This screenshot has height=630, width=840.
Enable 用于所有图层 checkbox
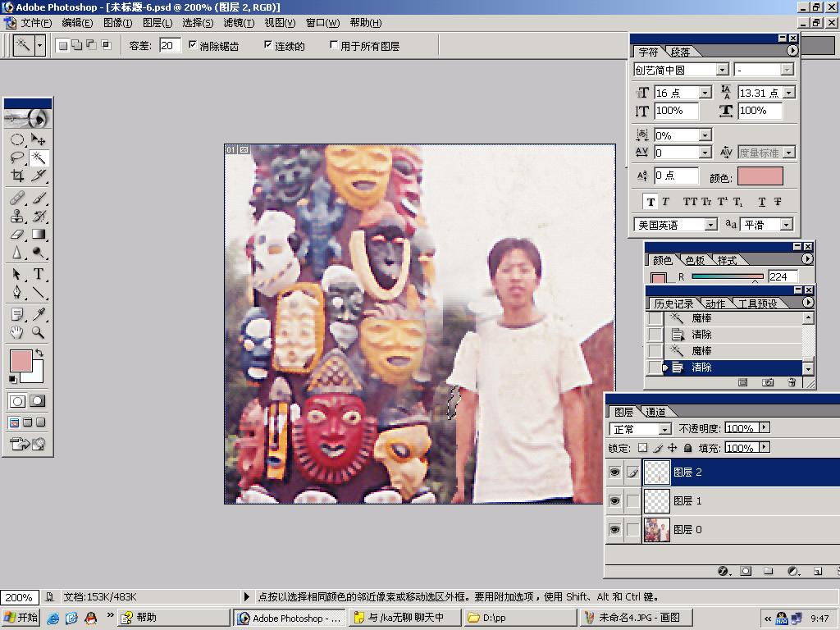click(x=334, y=45)
